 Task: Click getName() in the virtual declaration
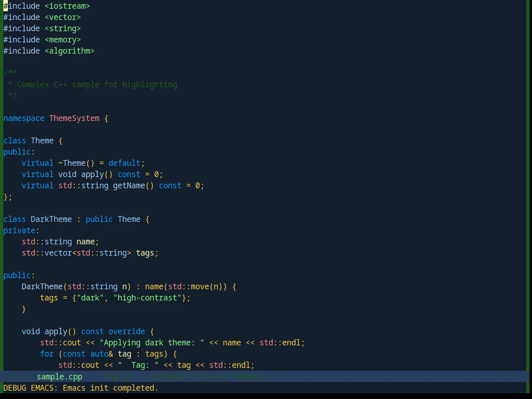click(133, 185)
